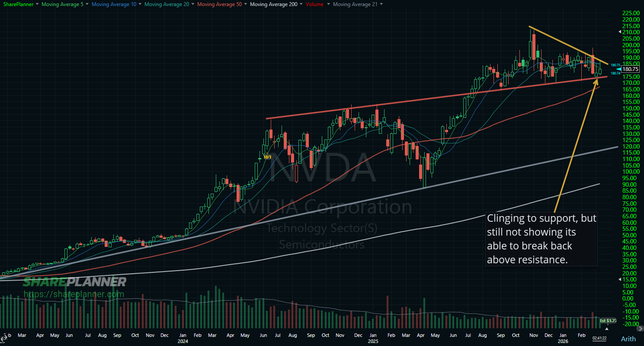644x346 pixels.
Task: Click the white arrow marker near the 212 price level
Action: (619, 31)
